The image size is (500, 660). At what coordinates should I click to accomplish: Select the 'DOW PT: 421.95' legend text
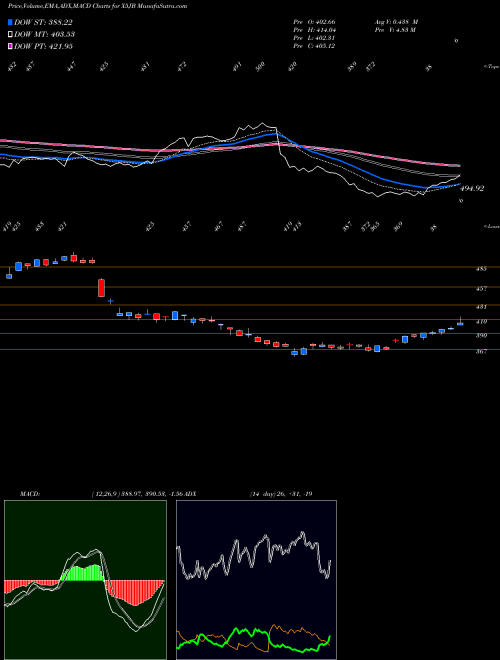point(44,46)
